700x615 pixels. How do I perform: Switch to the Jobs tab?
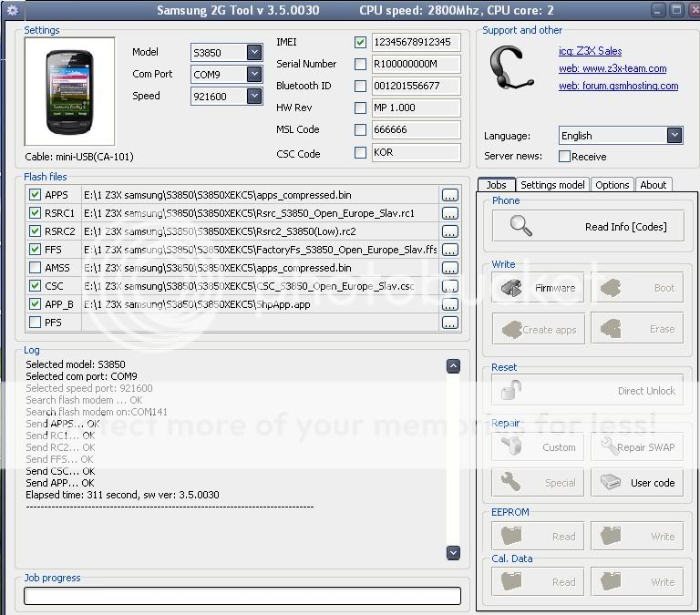pyautogui.click(x=497, y=185)
